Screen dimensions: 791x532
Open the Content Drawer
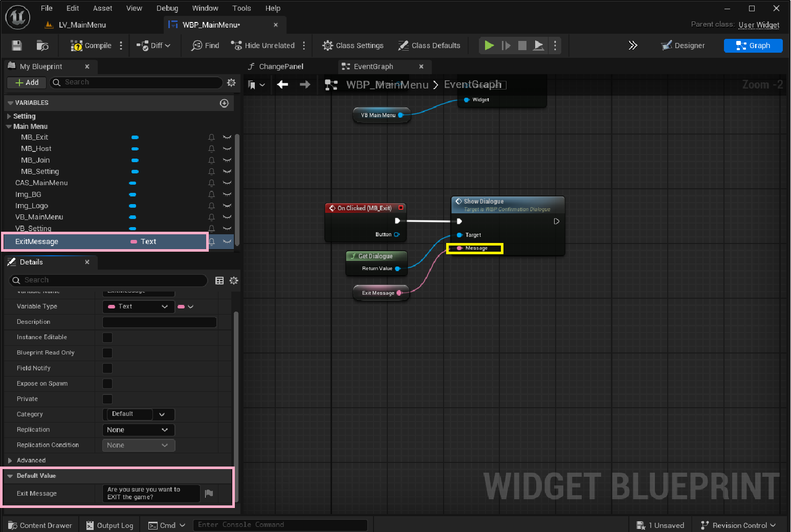pyautogui.click(x=40, y=525)
